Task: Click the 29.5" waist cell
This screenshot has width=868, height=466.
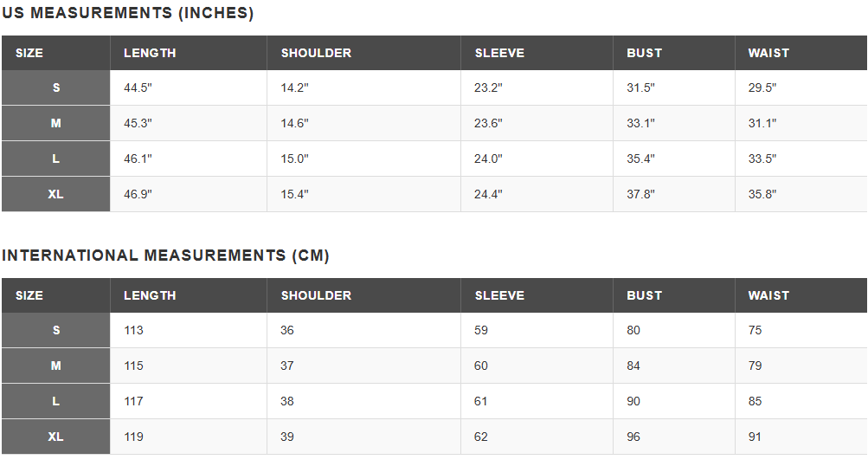Action: (x=762, y=87)
